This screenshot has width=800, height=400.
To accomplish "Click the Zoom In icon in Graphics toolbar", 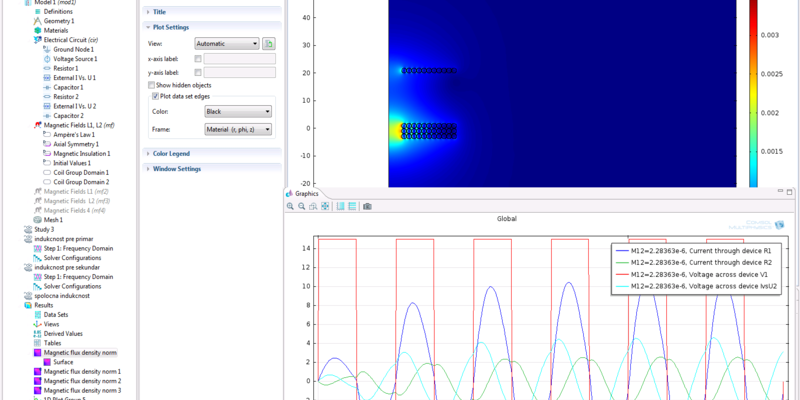I will pyautogui.click(x=290, y=206).
